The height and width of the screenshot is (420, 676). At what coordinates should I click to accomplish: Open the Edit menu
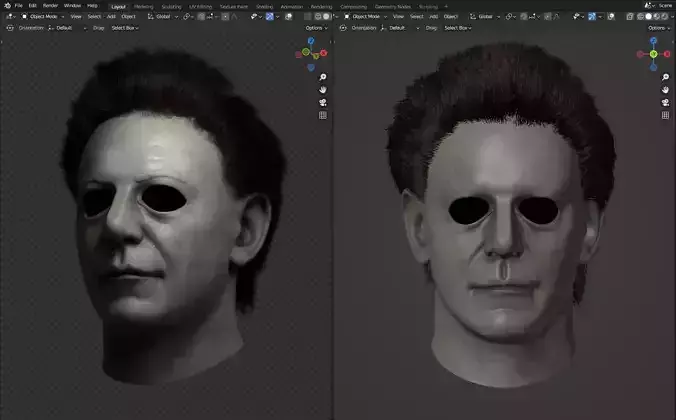point(32,6)
